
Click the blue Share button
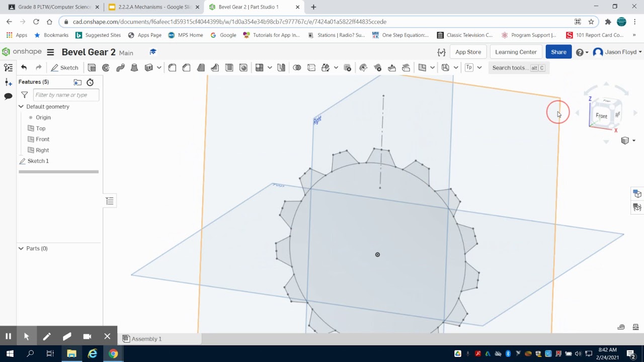pos(558,52)
